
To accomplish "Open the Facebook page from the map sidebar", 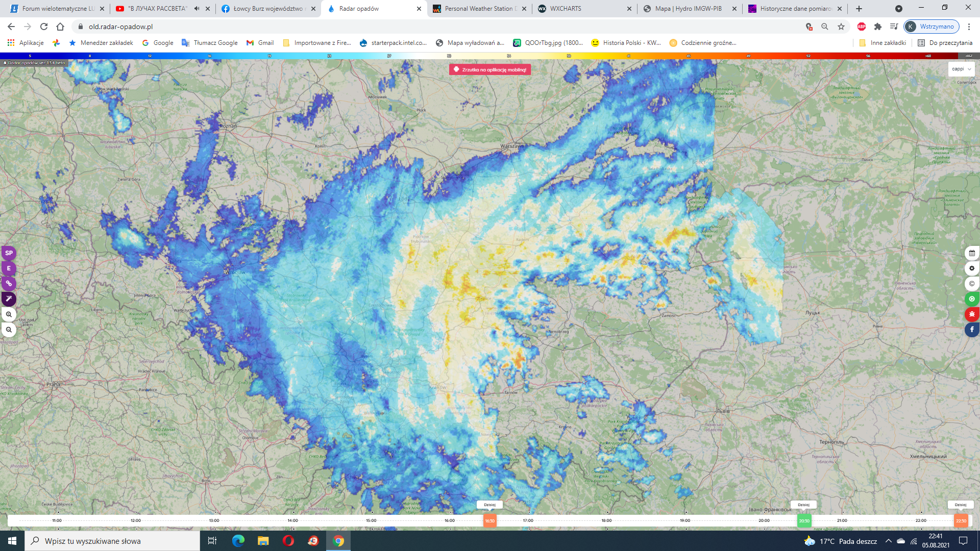I will [x=972, y=330].
